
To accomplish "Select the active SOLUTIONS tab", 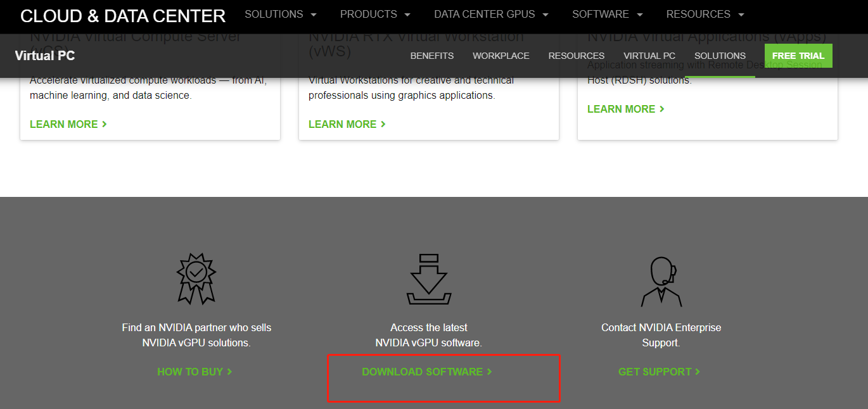I will click(720, 56).
